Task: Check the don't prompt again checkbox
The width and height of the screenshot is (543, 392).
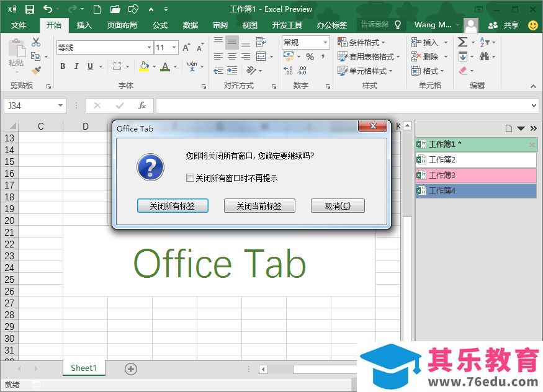Action: (x=190, y=178)
